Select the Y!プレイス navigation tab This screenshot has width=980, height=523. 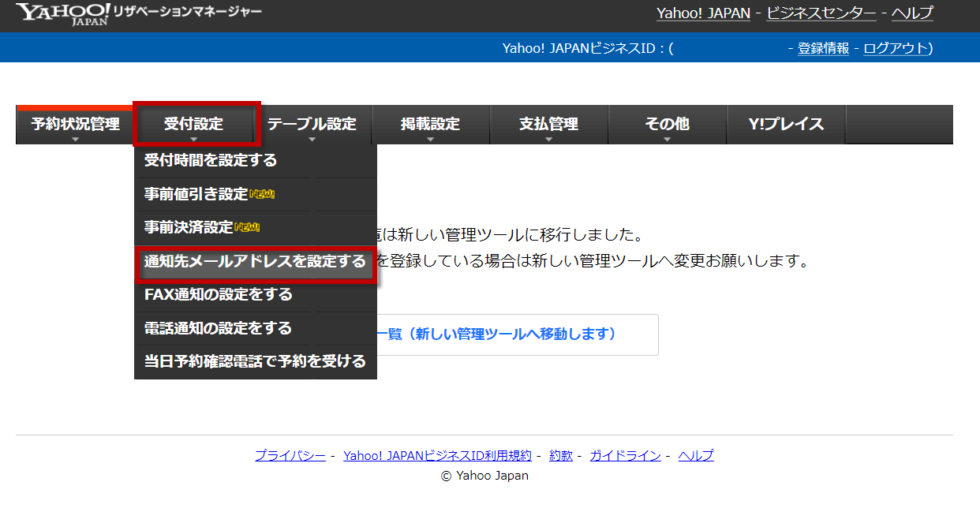pyautogui.click(x=787, y=125)
